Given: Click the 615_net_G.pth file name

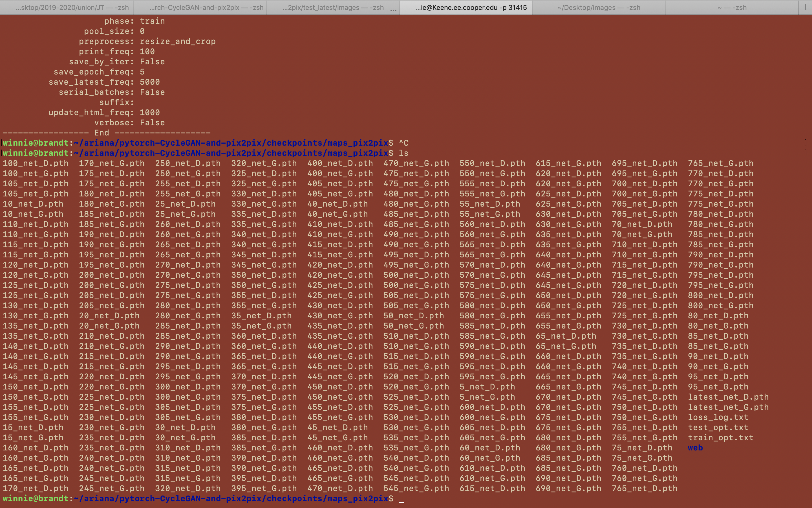Looking at the screenshot, I should point(568,163).
